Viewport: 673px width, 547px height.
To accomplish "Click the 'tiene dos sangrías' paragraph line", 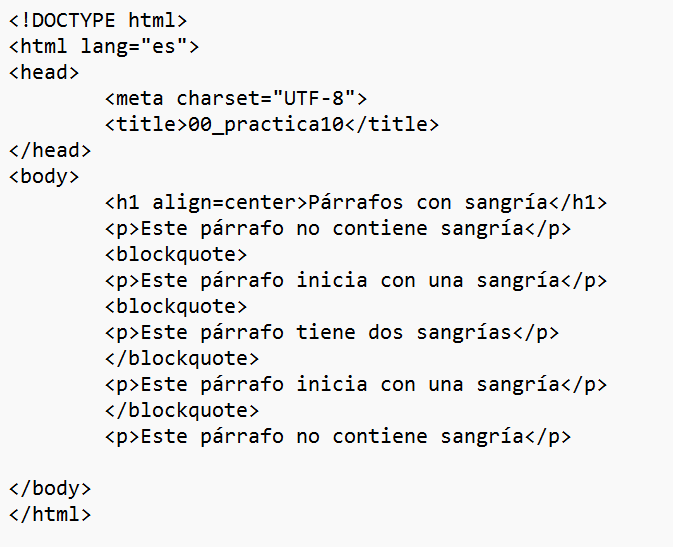I will click(x=332, y=333).
